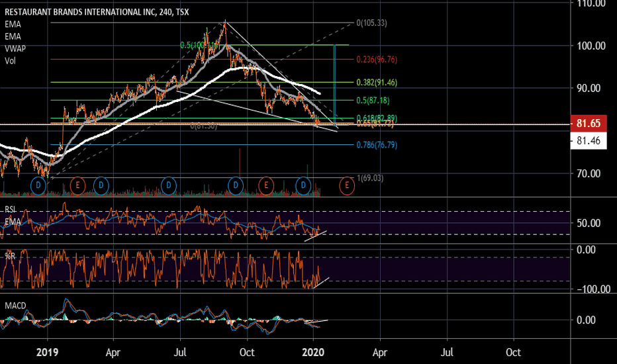Click the upcoming E earnings marker after 2020

click(347, 185)
